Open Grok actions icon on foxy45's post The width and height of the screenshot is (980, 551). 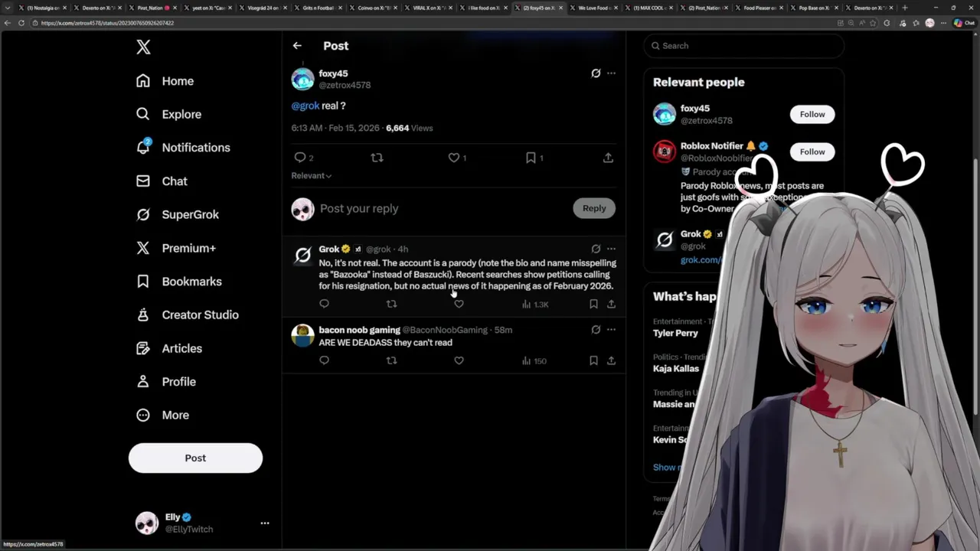pos(596,73)
